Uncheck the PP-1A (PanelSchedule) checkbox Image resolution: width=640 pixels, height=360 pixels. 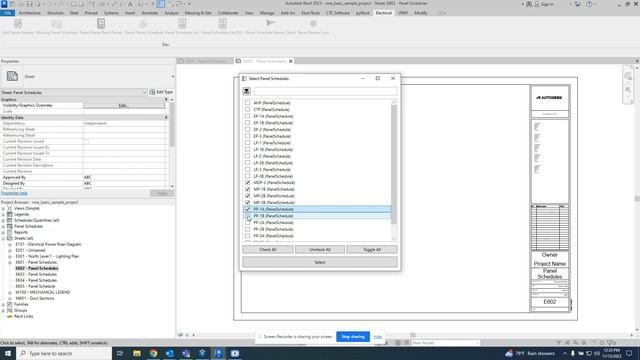248,209
